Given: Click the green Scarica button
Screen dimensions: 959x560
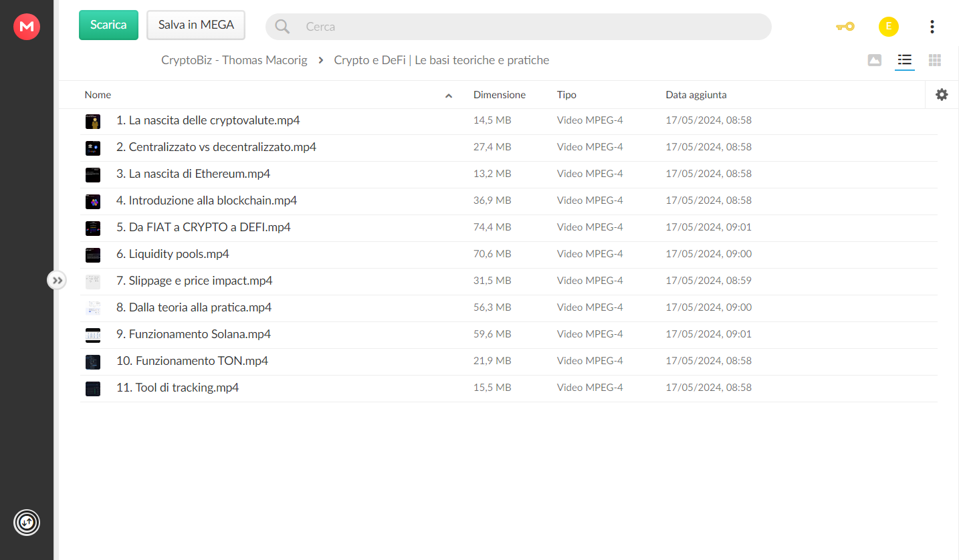Looking at the screenshot, I should [x=108, y=25].
